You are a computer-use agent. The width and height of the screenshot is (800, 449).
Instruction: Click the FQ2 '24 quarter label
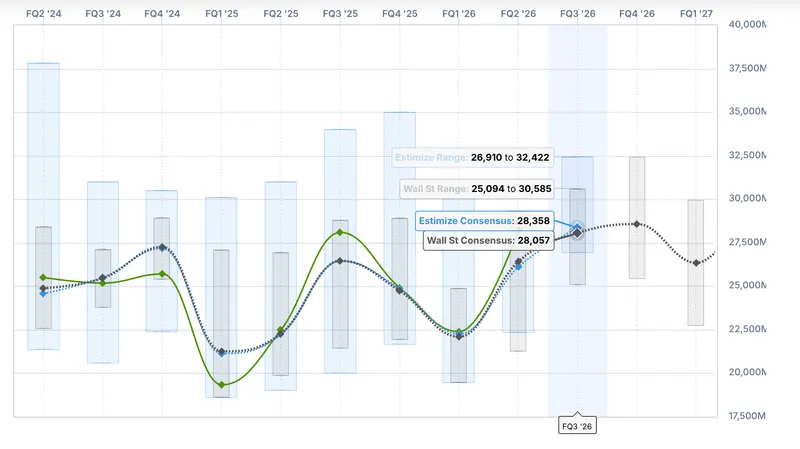(43, 14)
